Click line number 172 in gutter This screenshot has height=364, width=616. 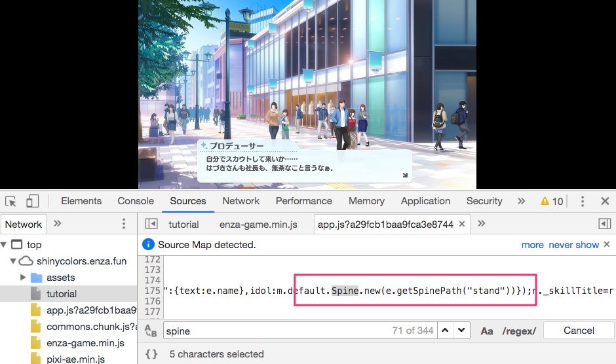point(153,259)
